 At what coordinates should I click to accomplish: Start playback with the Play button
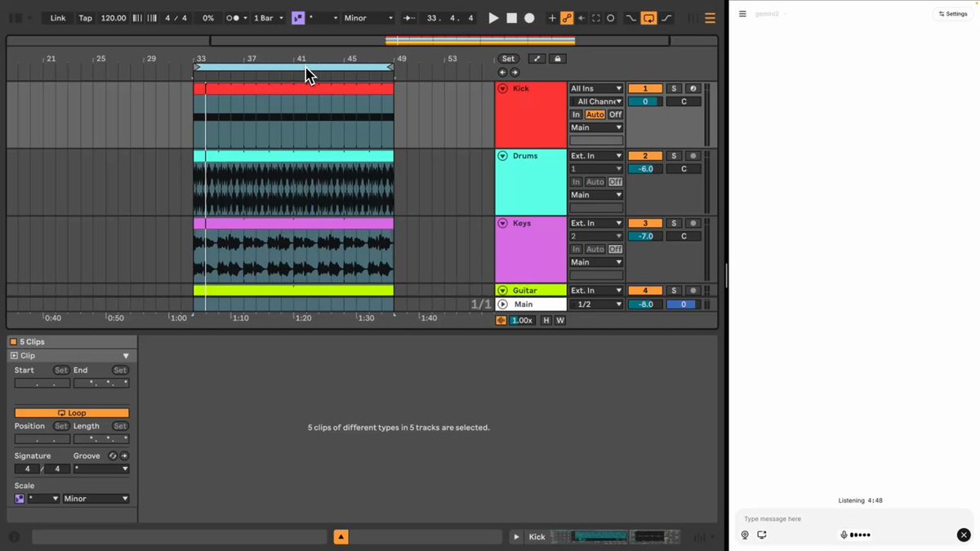coord(493,18)
